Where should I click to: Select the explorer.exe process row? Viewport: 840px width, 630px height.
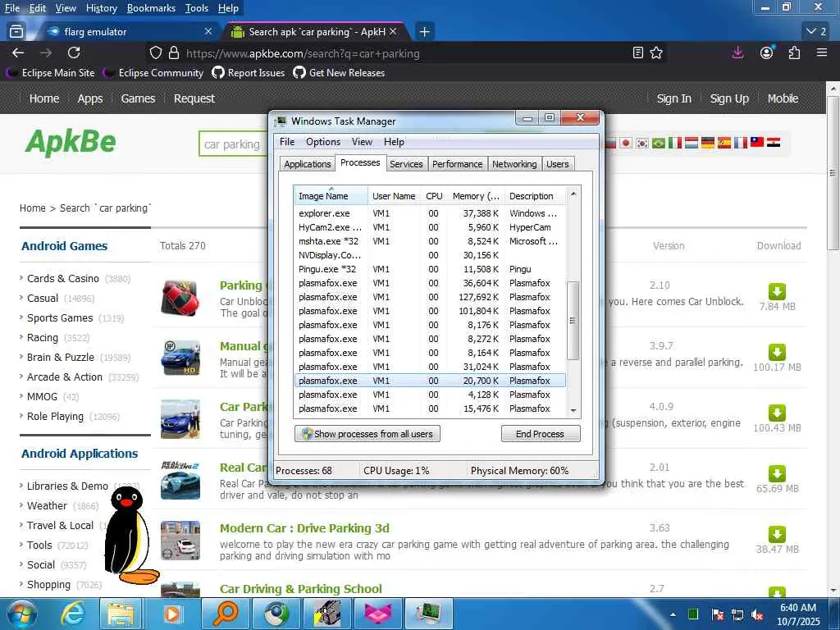(430, 213)
